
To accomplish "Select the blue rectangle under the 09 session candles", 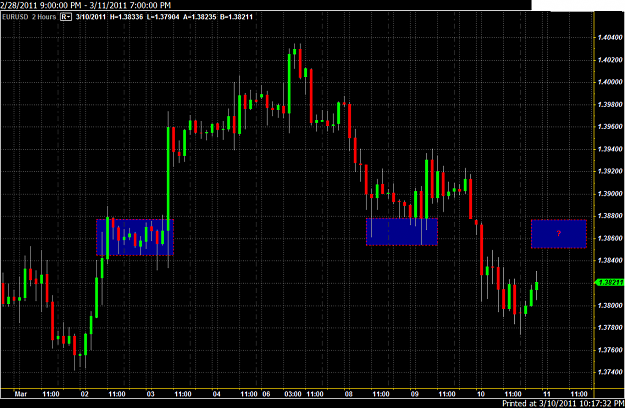I will click(402, 231).
